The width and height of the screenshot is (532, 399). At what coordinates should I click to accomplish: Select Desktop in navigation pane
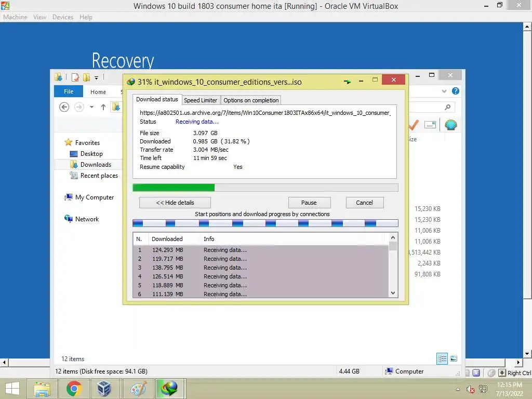pos(91,154)
